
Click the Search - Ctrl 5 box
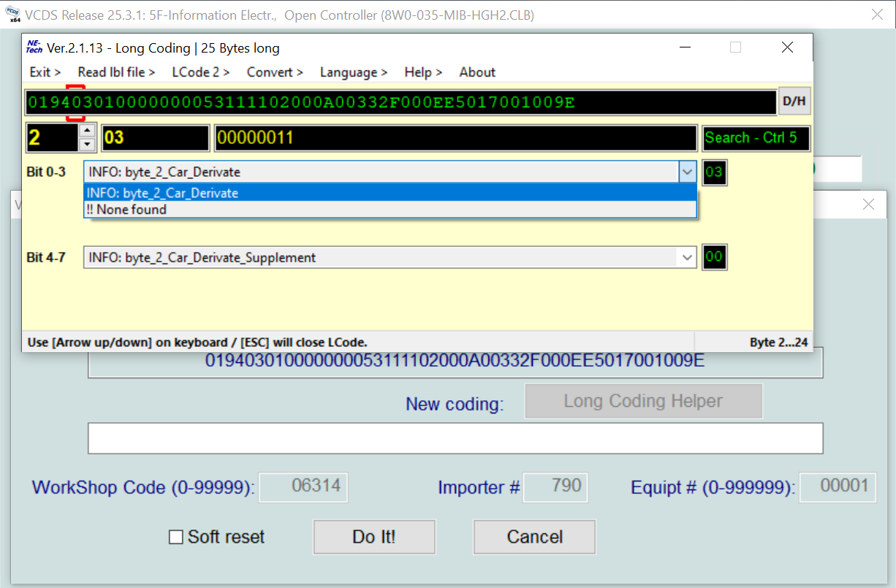pyautogui.click(x=756, y=138)
